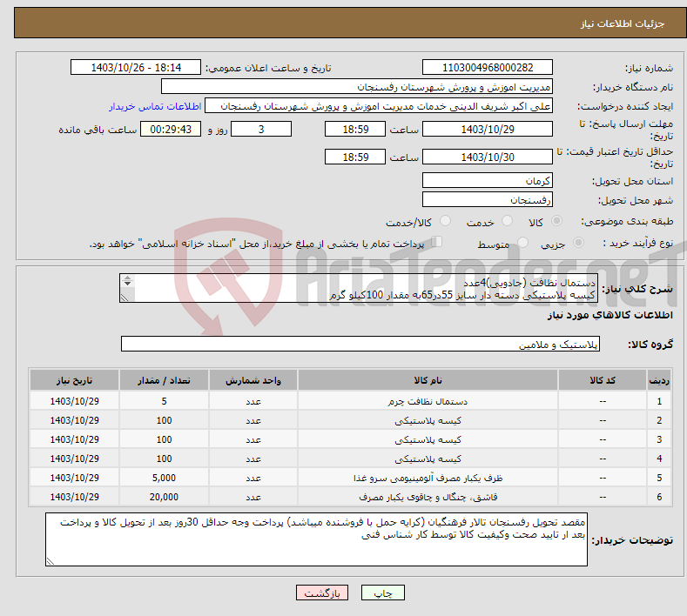Click کیسه پلاستیکی in row 3
687x616 pixels.
(x=428, y=439)
